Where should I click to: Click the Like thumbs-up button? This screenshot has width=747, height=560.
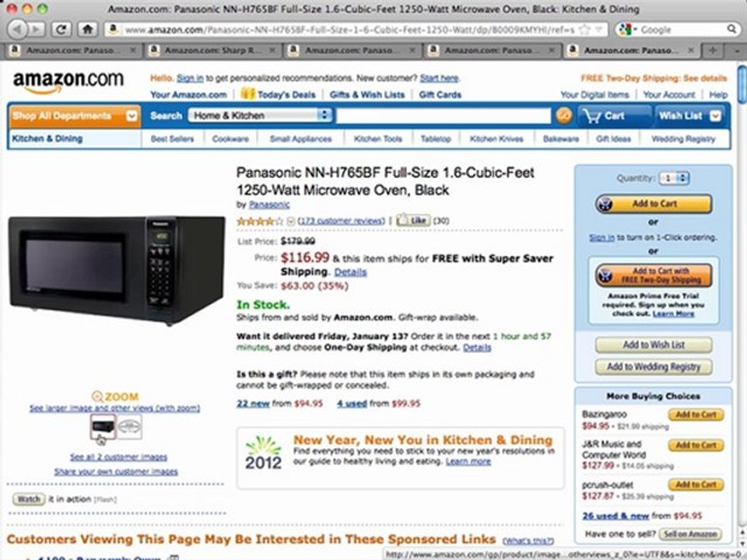(x=413, y=220)
